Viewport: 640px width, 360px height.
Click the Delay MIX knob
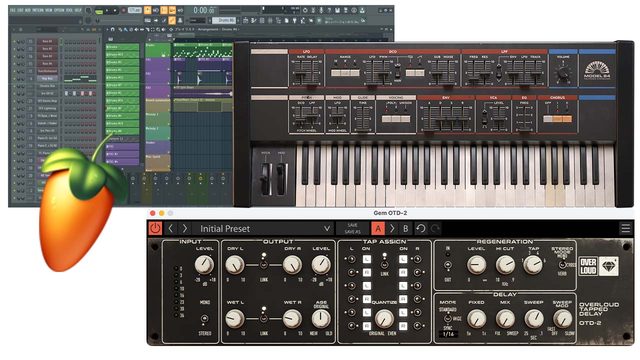point(505,319)
